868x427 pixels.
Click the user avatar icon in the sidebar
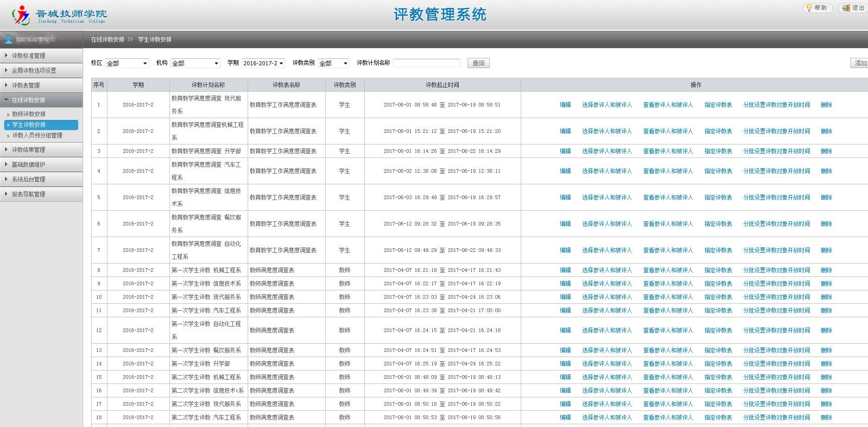pyautogui.click(x=8, y=39)
